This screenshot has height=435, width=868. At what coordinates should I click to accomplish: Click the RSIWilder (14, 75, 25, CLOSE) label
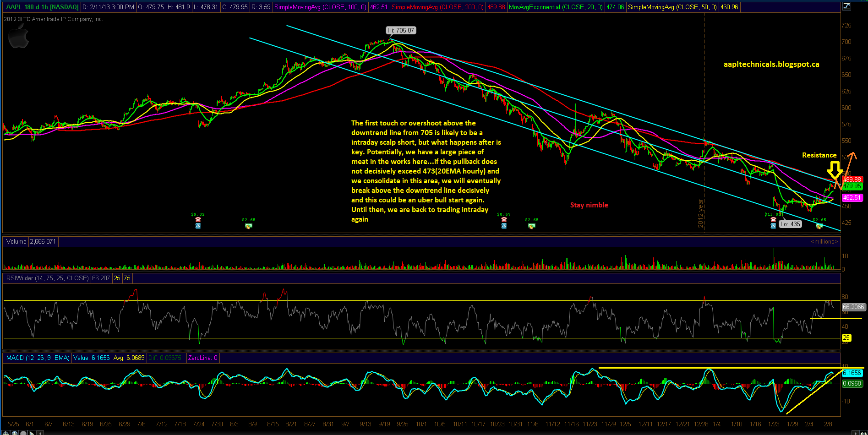click(x=48, y=278)
